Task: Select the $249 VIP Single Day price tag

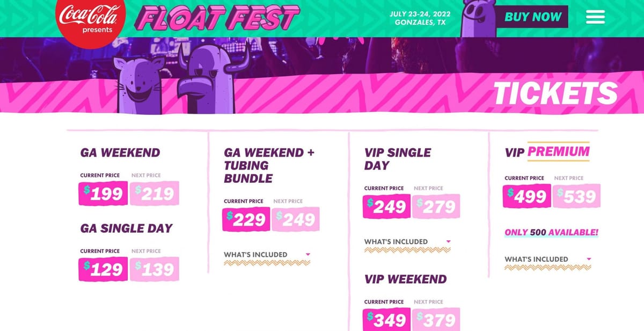Action: pyautogui.click(x=386, y=207)
